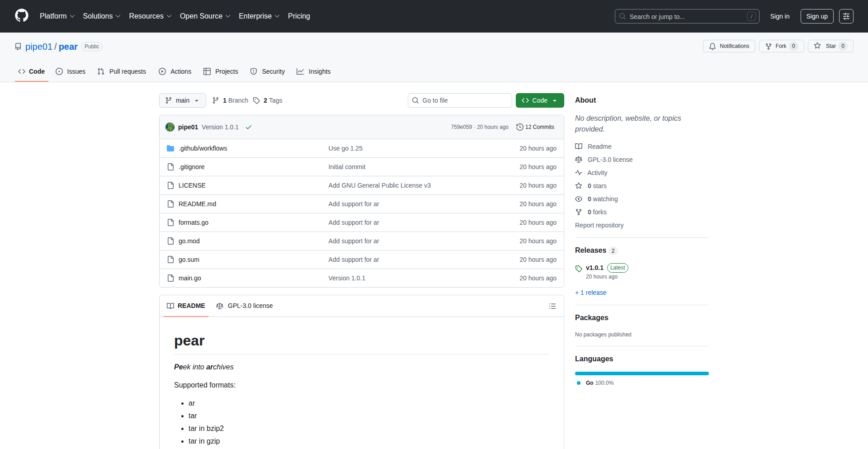Open the green Code dropdown button

point(540,100)
